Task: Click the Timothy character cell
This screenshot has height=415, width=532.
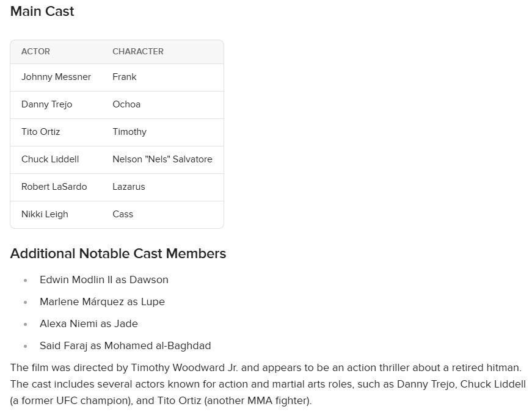Action: click(x=129, y=132)
